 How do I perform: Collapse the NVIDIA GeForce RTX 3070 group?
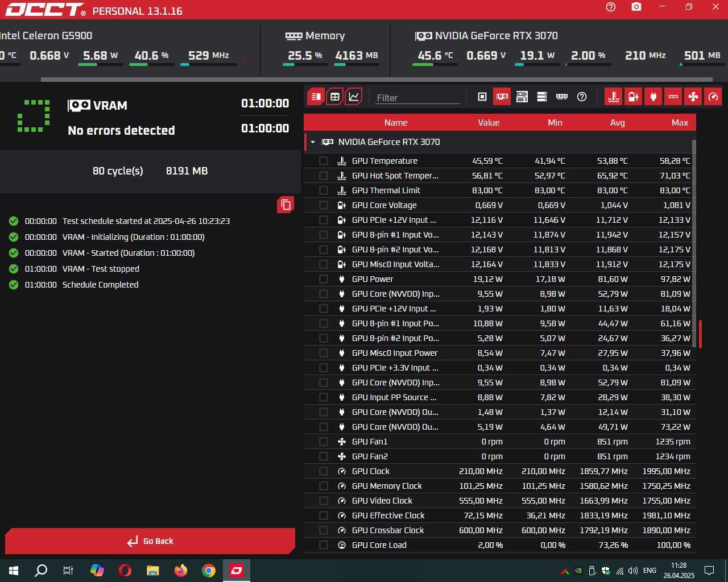(312, 142)
